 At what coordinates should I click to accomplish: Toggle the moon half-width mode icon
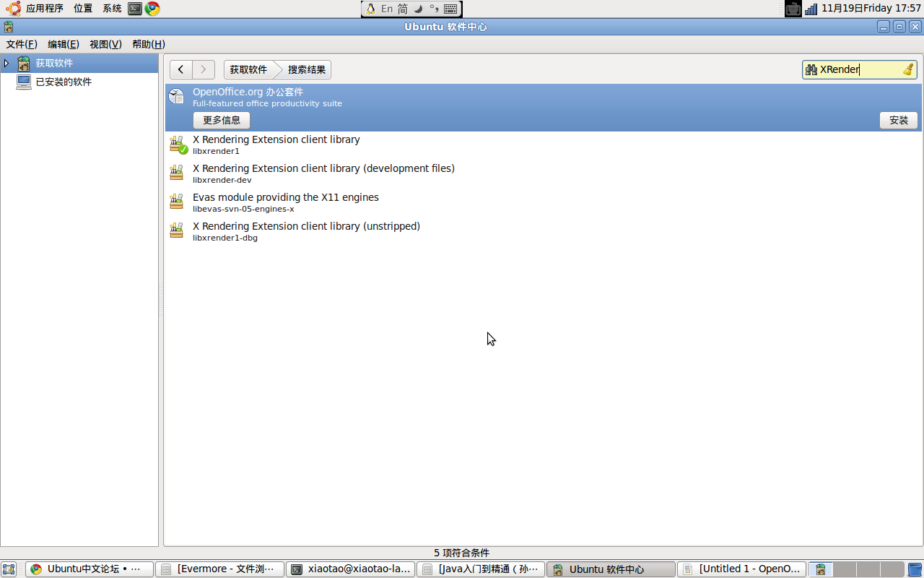click(x=418, y=9)
